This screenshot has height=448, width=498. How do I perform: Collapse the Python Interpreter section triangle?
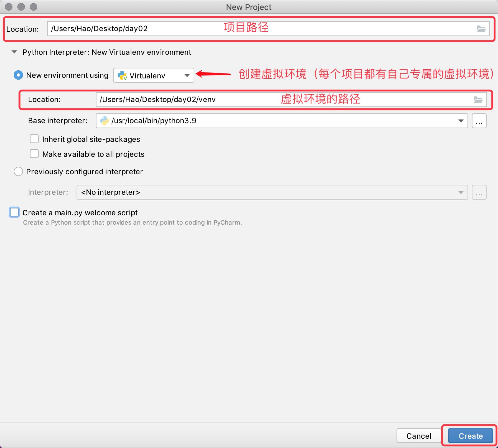click(x=14, y=52)
